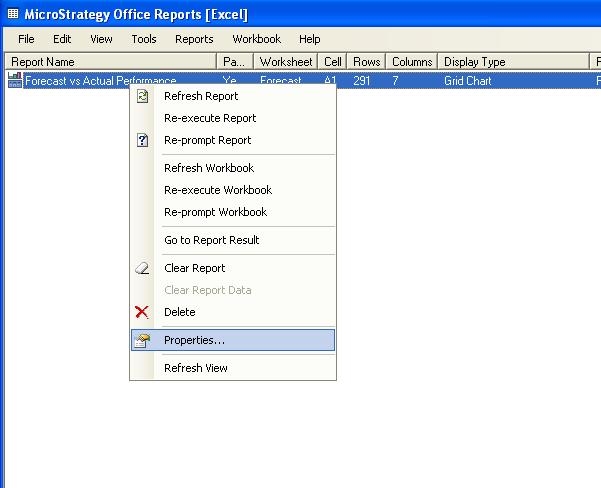The height and width of the screenshot is (488, 601).
Task: Select Re-prompt Workbook menu entry
Action: click(233, 212)
